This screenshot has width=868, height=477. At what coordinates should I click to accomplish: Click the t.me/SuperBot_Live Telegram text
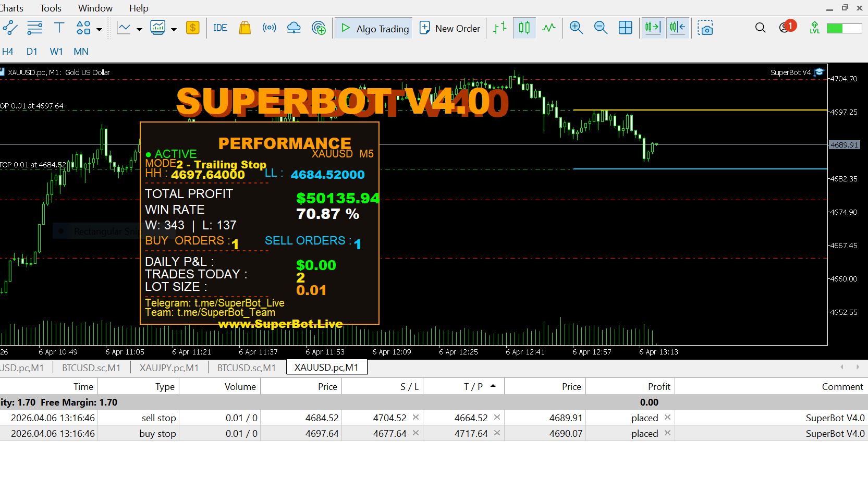click(x=239, y=303)
